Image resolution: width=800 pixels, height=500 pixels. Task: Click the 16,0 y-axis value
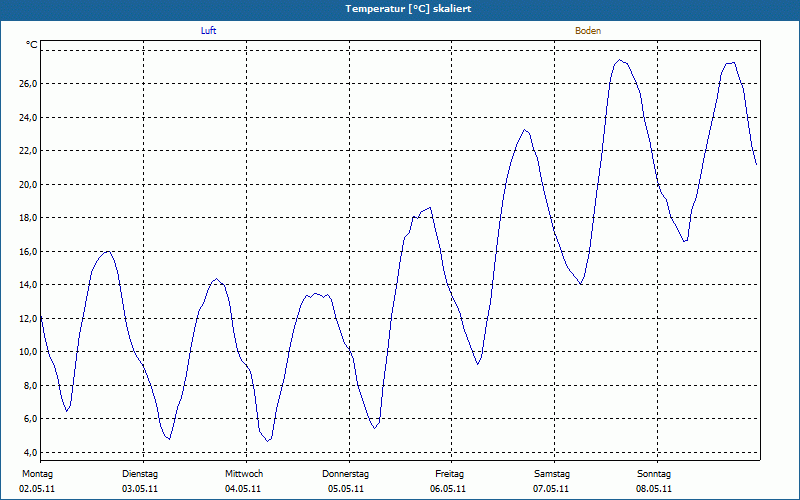coord(29,252)
